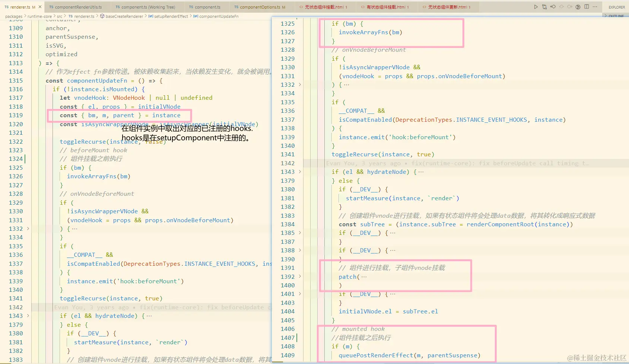Click 'optimized' on line 1312

click(61, 54)
